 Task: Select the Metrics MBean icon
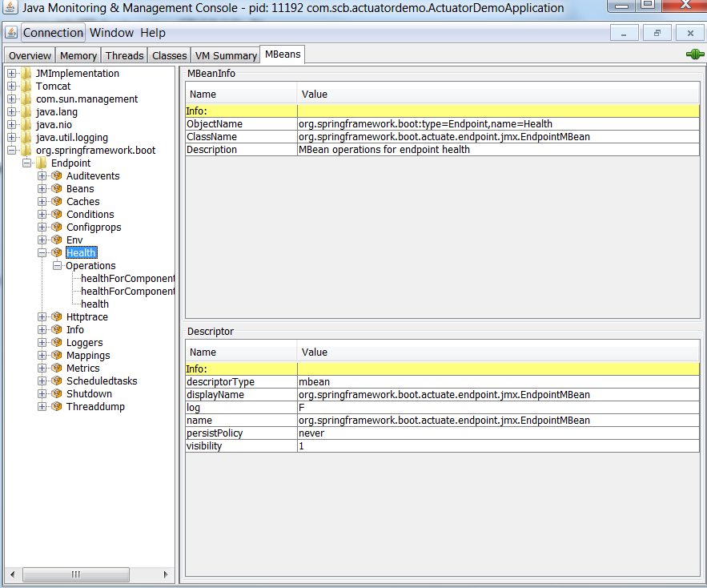(x=56, y=368)
